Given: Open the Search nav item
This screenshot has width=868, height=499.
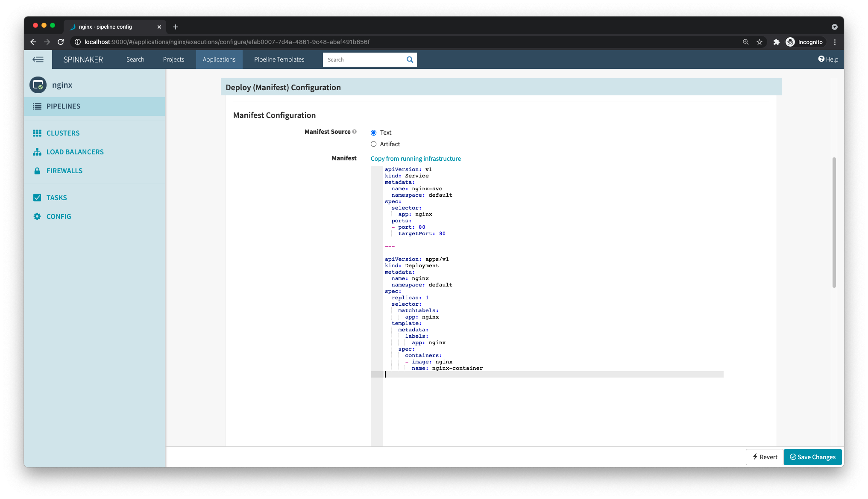Looking at the screenshot, I should [x=135, y=59].
